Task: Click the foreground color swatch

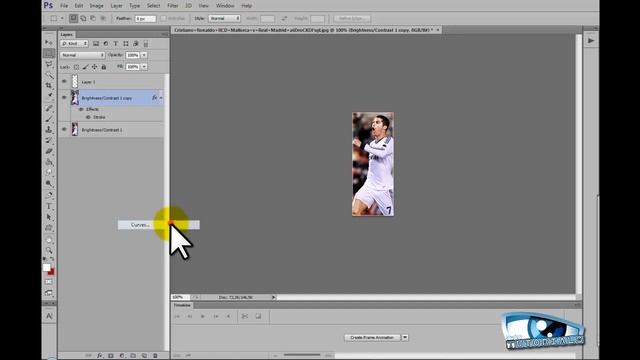Action: (x=47, y=268)
